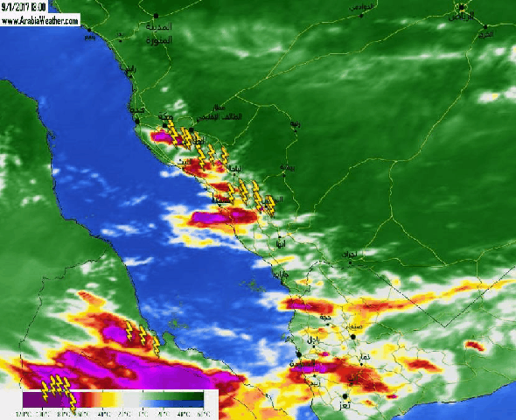
Task: Click the Abha city dot
Action: 280,236
